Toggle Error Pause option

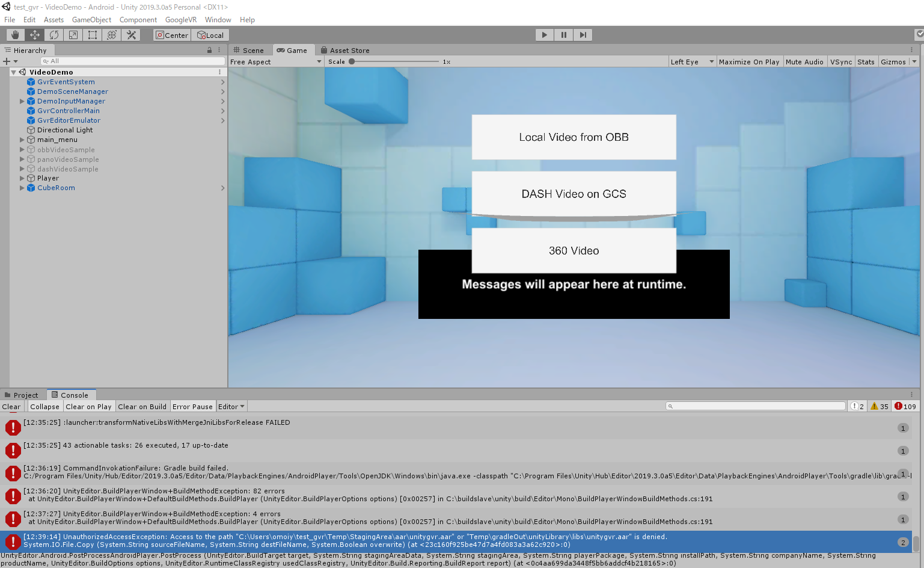coord(192,407)
